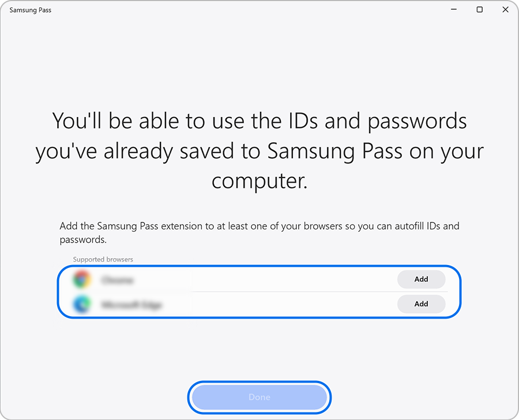Select the highlighted browser list panel

click(x=259, y=292)
